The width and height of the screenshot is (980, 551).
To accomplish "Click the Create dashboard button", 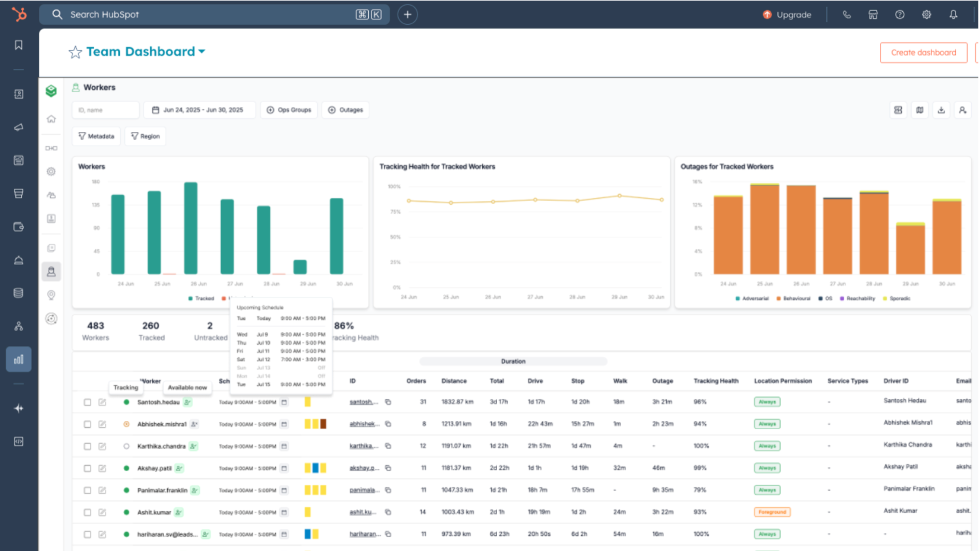I will click(923, 53).
